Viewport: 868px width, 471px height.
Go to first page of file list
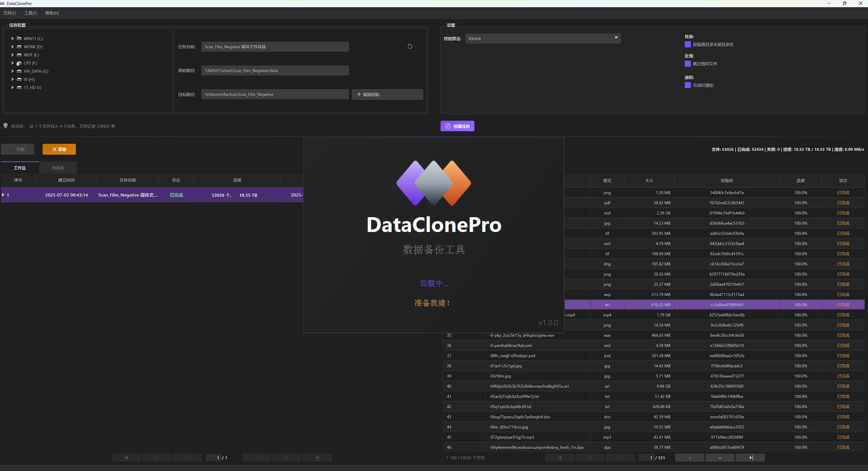560,457
